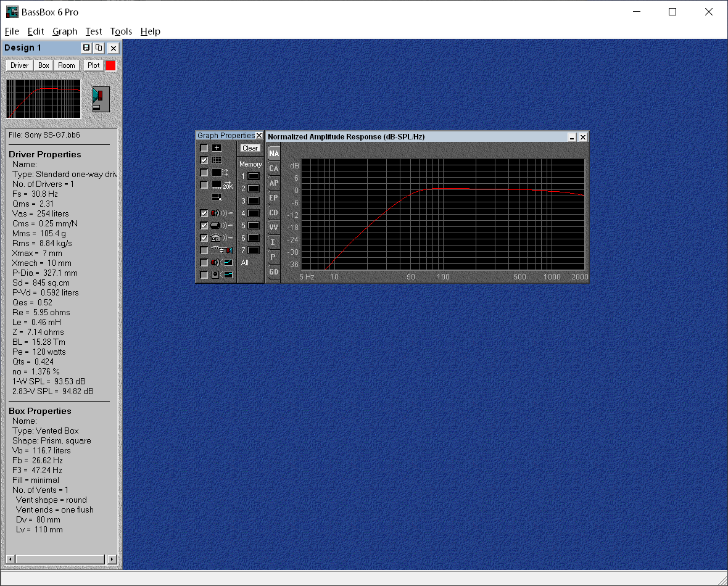Screen dimensions: 728x586
Task: Click the red plot color swatch
Action: tap(110, 65)
